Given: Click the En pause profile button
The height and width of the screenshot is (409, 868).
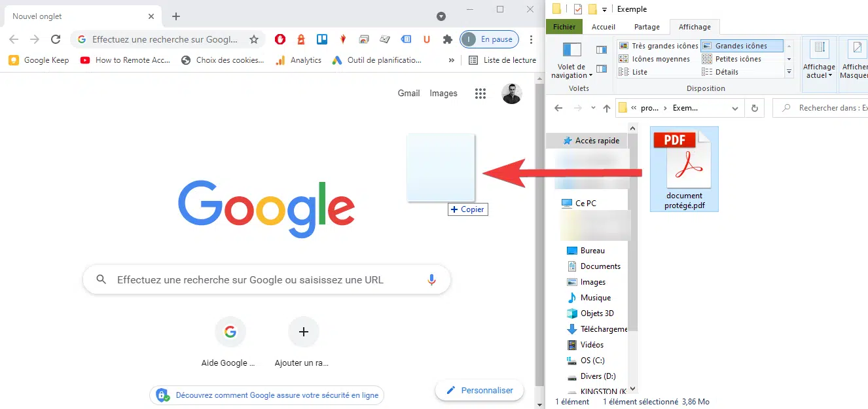Looking at the screenshot, I should (490, 39).
